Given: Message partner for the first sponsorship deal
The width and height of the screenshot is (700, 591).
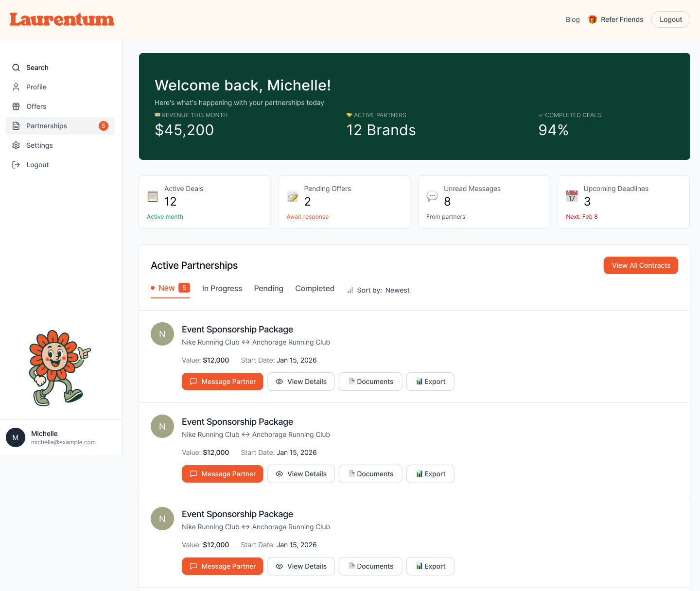Looking at the screenshot, I should pyautogui.click(x=222, y=382).
